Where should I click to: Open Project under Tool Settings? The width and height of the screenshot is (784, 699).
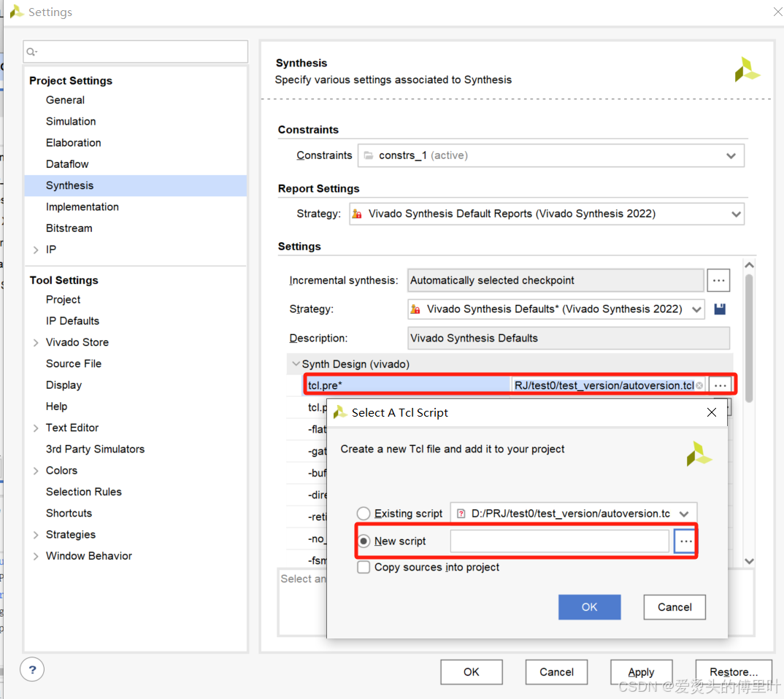pos(63,299)
